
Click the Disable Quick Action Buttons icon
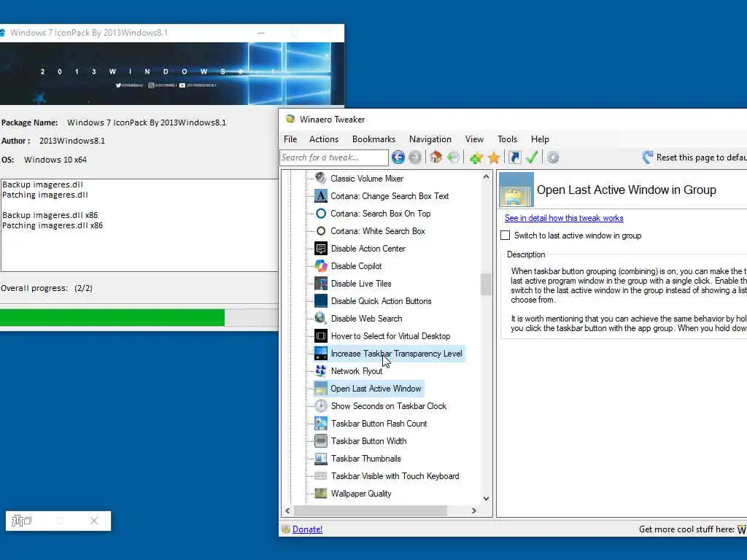(x=321, y=301)
